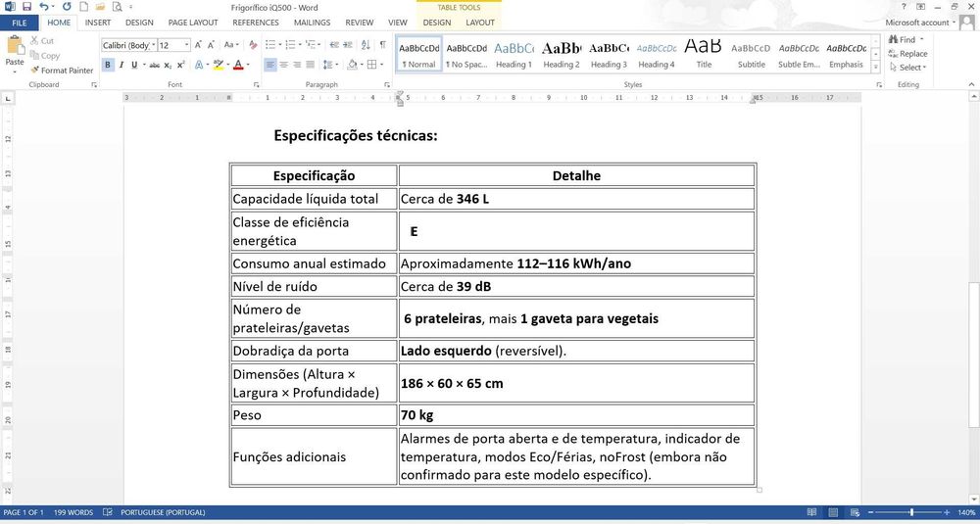Decrease paragraph indent
Viewport: 980px width, 524px height.
pyautogui.click(x=334, y=45)
